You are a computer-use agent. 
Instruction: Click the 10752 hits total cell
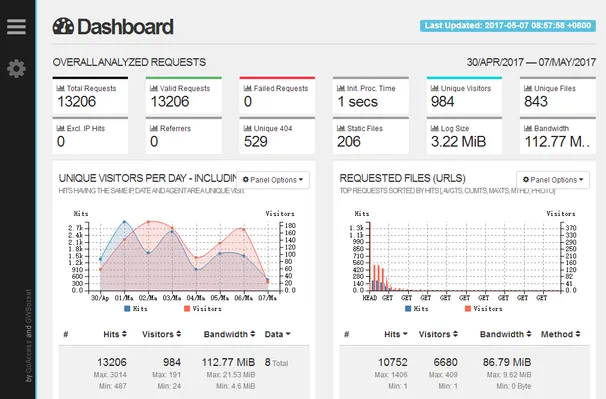(393, 362)
